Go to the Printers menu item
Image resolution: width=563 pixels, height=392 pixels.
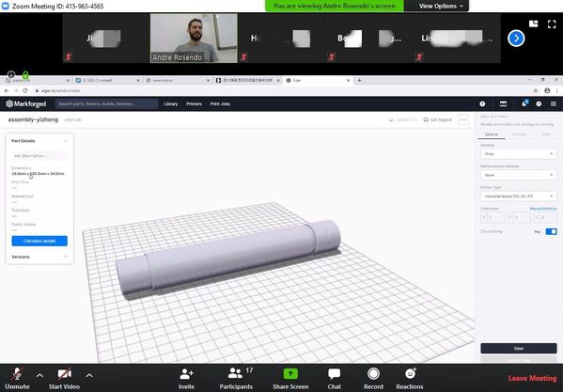pyautogui.click(x=194, y=103)
